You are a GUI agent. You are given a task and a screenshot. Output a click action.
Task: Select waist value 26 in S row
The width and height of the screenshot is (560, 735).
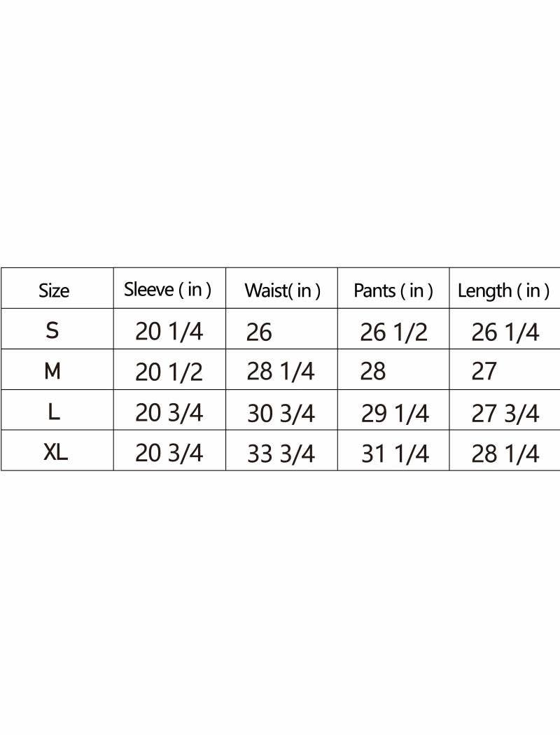click(x=259, y=332)
